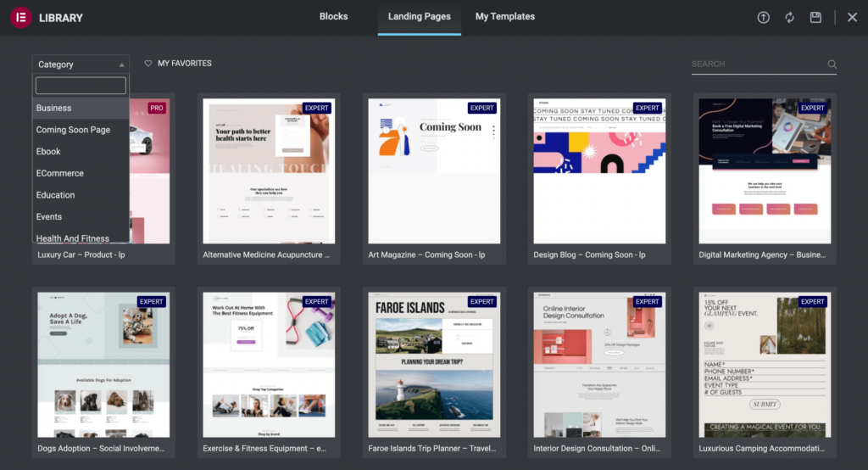Click EXPERT badge on Exercise & Fitness template
The image size is (868, 470).
[x=317, y=301]
